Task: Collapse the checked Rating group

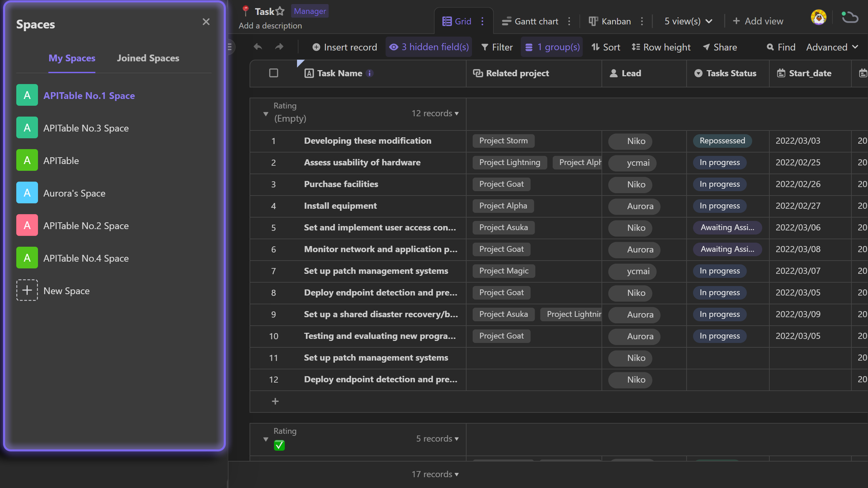Action: point(266,439)
